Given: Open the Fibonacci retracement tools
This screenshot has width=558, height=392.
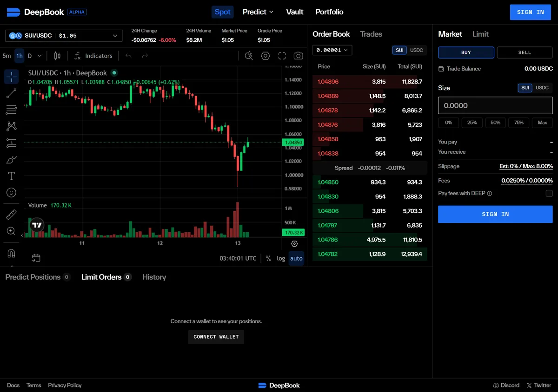Looking at the screenshot, I should (11, 110).
